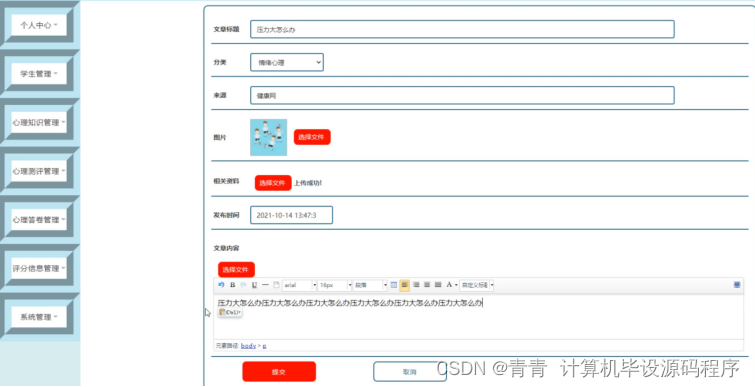Open the 分类 category select box
Screen dimensions: 755x387
pos(287,62)
